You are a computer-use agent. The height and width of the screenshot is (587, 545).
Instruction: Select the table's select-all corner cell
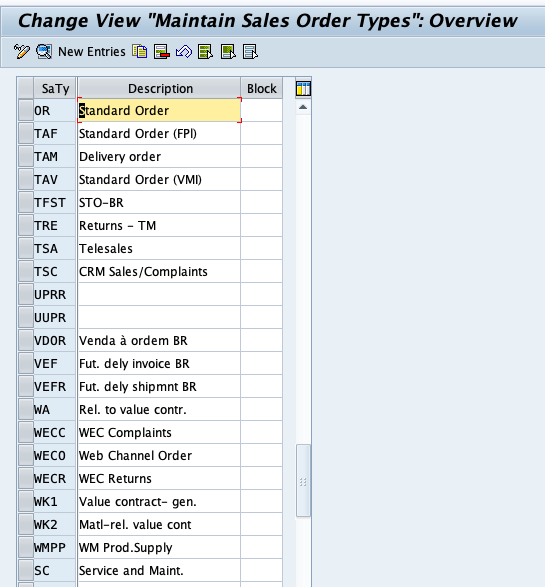[26, 89]
